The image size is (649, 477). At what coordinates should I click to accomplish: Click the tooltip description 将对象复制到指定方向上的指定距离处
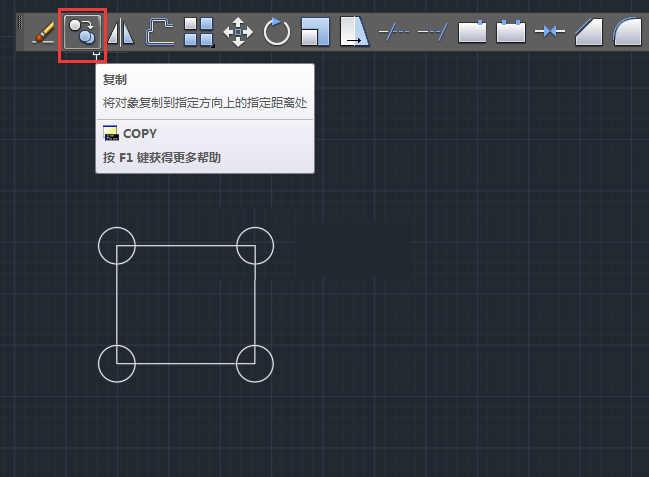[205, 103]
